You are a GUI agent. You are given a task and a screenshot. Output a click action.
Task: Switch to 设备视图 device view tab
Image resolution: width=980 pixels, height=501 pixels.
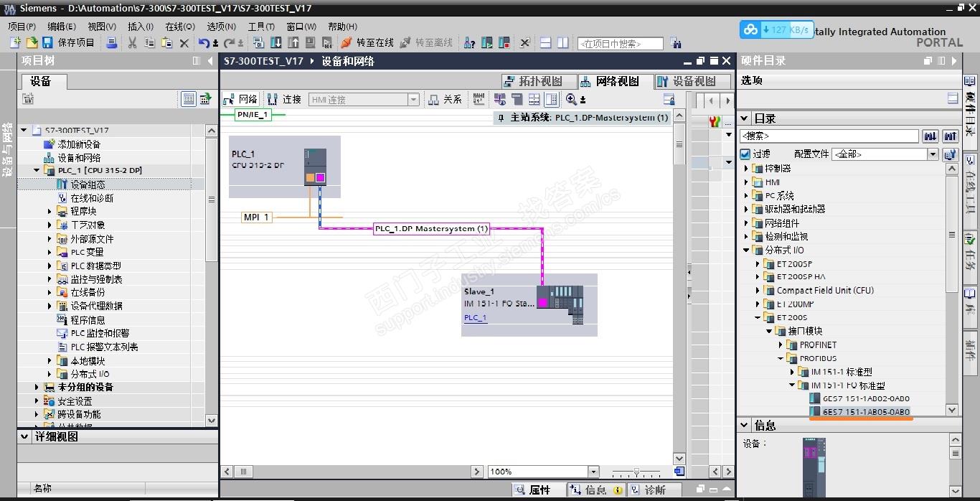(x=692, y=81)
